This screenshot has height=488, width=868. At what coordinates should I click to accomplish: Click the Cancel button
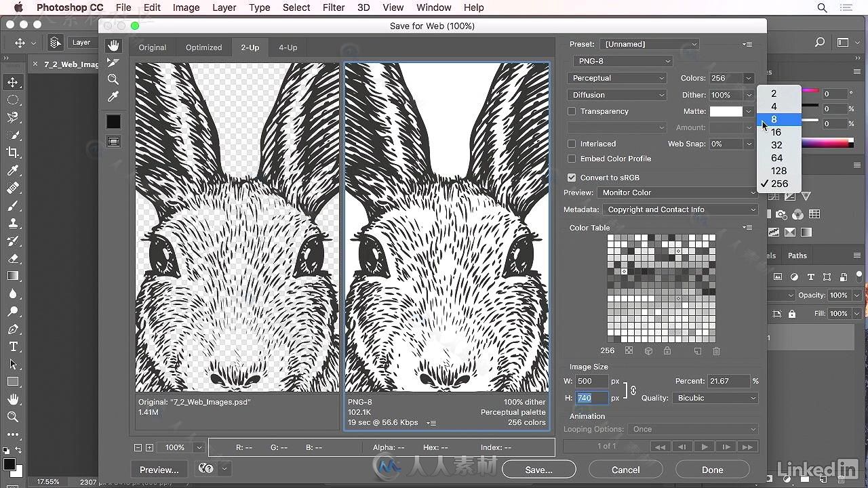click(625, 470)
